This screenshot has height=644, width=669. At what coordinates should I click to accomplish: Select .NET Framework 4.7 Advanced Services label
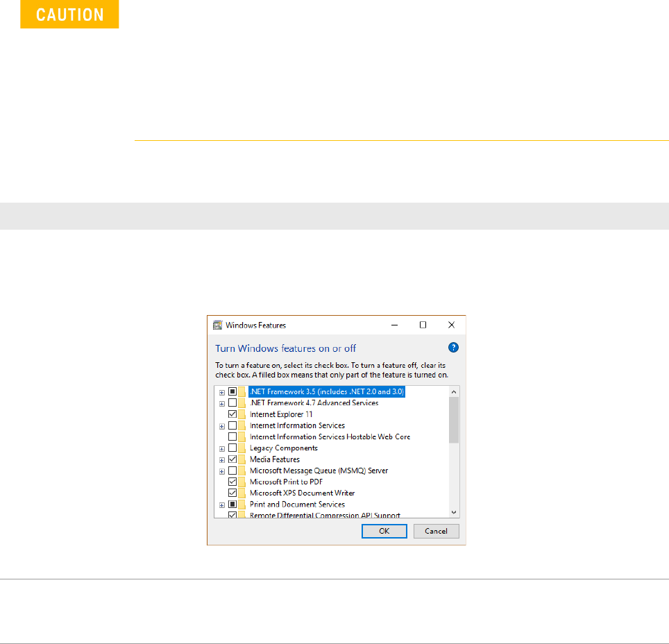314,403
